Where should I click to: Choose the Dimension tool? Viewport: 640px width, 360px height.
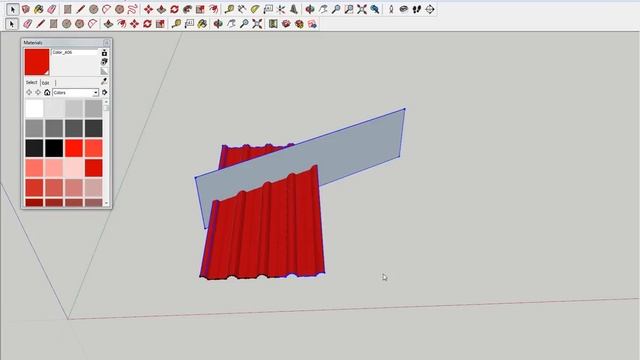pos(242,9)
